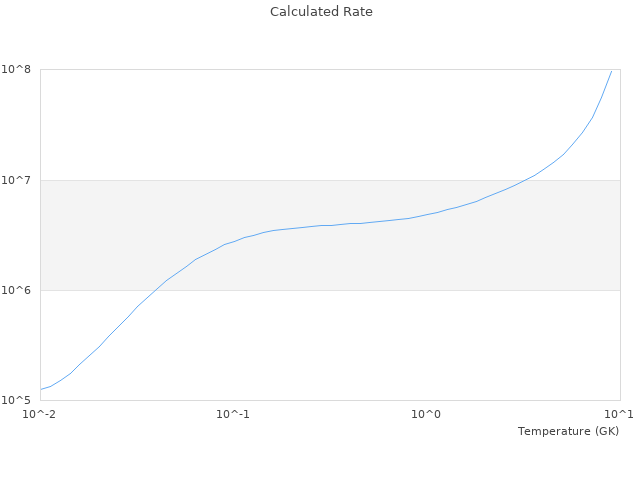Click the white plot area above the gray band

(x=250, y=120)
